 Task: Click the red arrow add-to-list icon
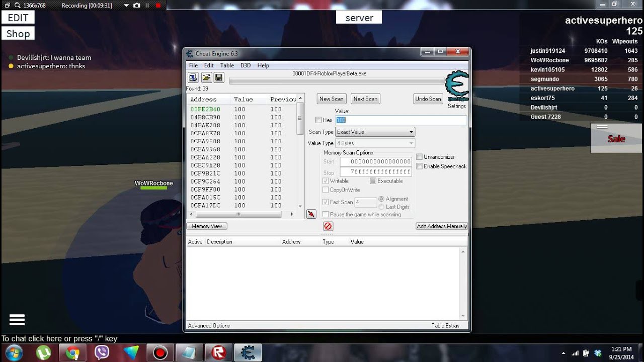coord(311,214)
